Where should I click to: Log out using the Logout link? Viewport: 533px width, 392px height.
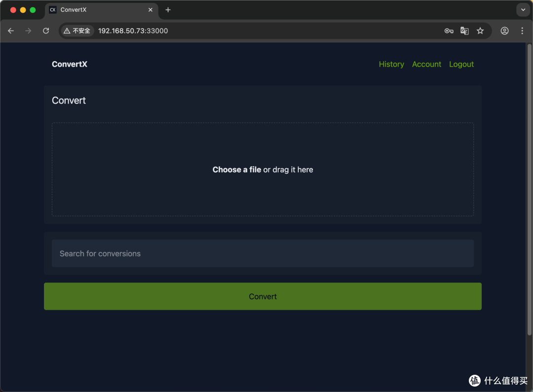click(461, 64)
